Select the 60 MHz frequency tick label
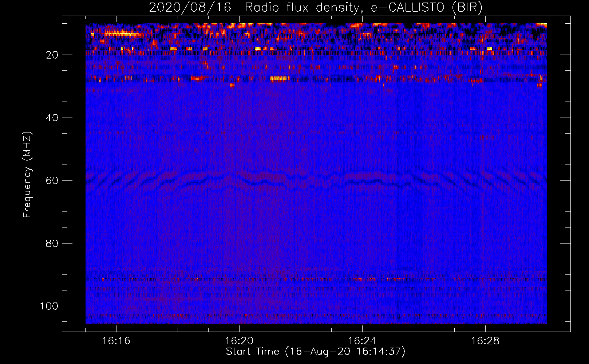 click(x=52, y=181)
